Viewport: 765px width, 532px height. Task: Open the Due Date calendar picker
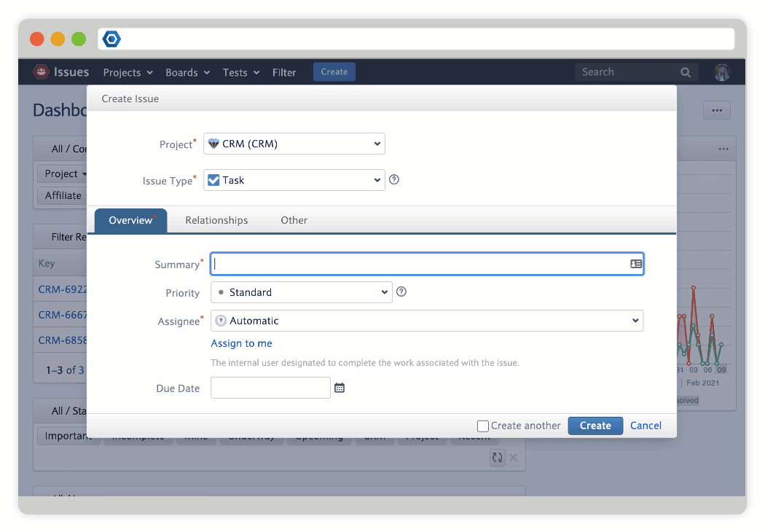coord(340,388)
